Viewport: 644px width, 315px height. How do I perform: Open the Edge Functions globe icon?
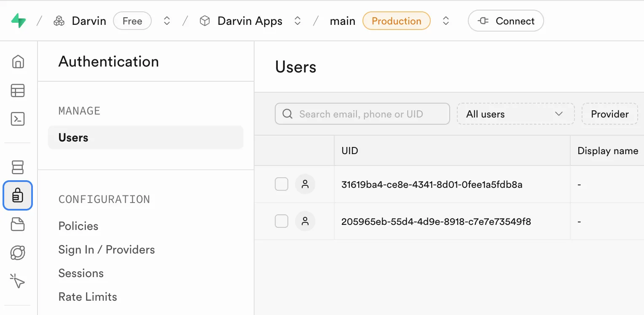point(18,253)
